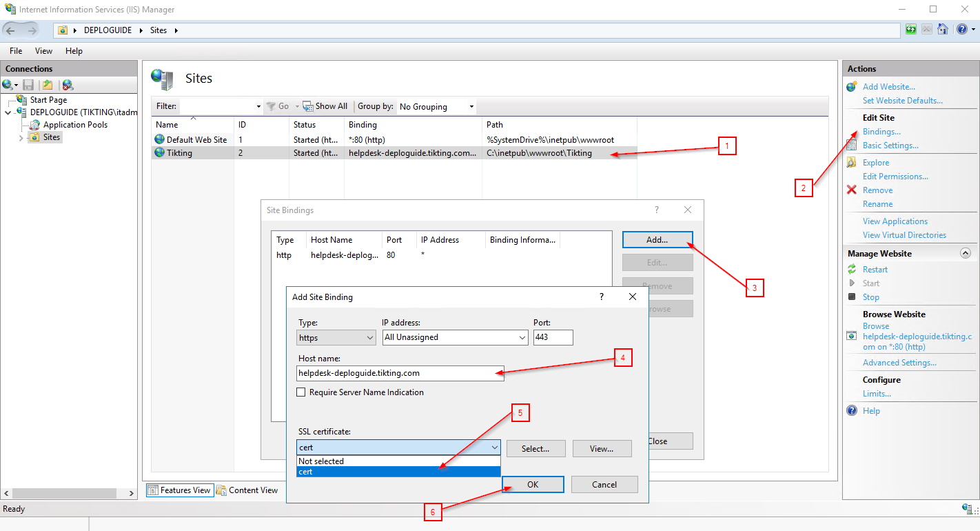Enable Require Server Name Indication checkbox

click(300, 392)
